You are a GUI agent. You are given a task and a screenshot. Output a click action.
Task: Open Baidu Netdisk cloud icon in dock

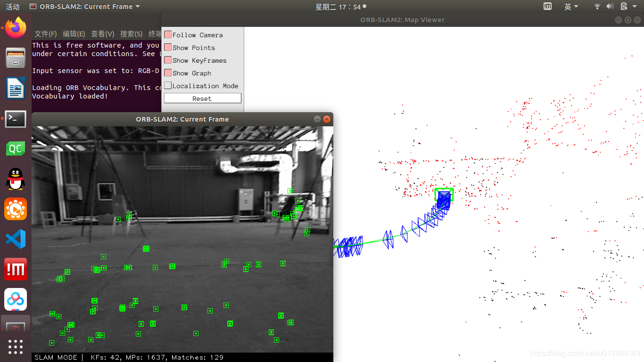point(16,299)
